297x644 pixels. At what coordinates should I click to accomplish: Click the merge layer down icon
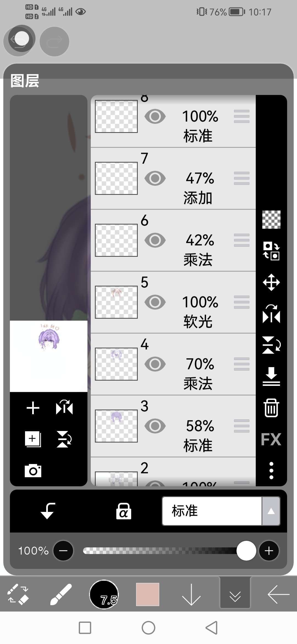pos(271,376)
